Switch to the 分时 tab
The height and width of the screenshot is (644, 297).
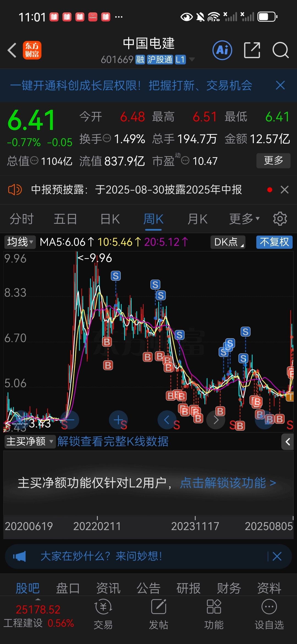pos(22,219)
